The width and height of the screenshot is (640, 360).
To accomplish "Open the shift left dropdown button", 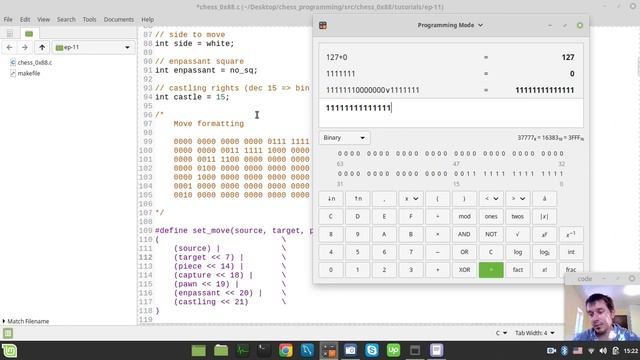I will 491,199.
